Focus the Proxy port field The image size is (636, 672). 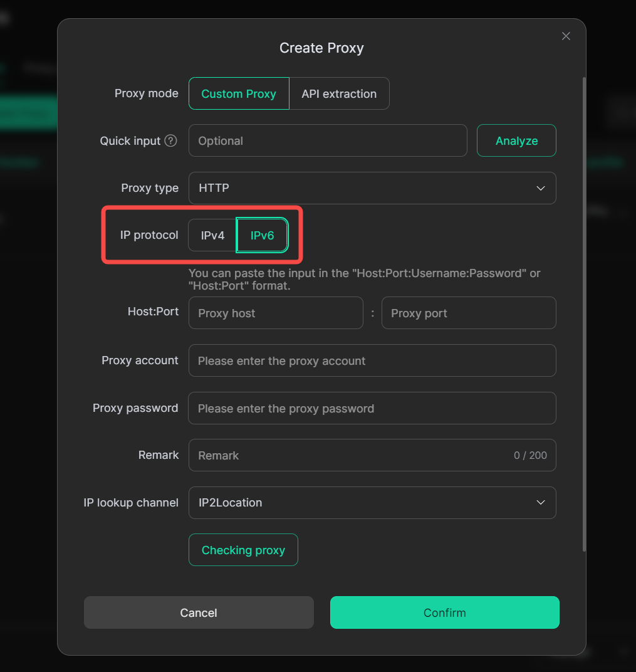469,313
